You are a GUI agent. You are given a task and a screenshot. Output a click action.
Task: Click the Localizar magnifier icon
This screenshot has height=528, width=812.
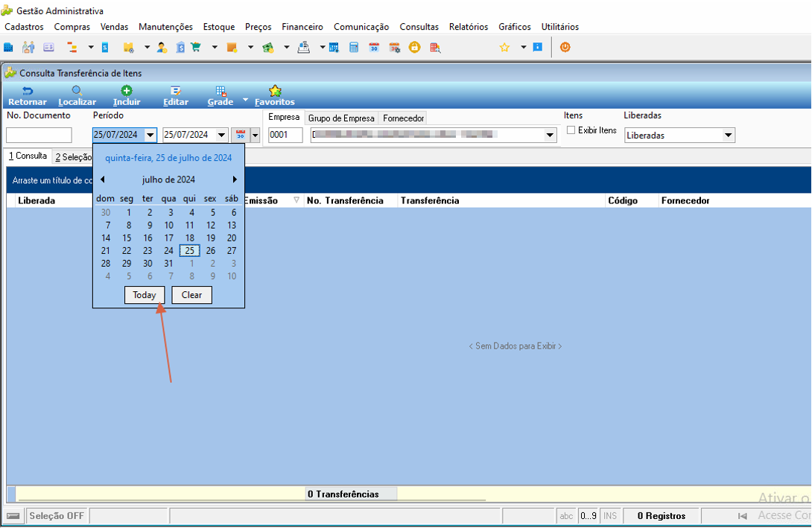point(77,91)
